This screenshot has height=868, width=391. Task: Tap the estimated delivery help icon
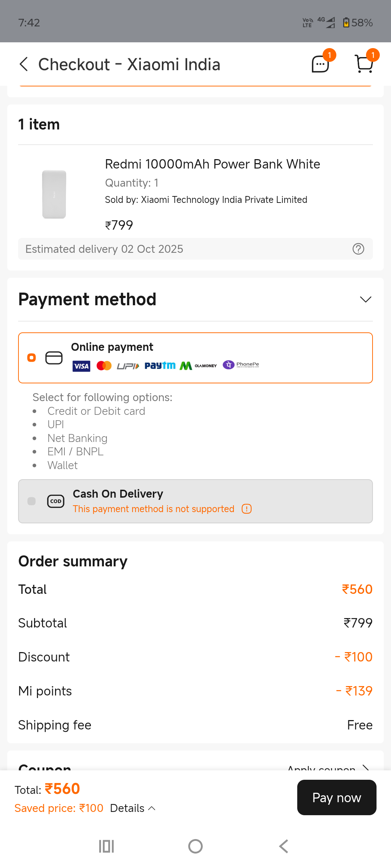click(x=358, y=249)
